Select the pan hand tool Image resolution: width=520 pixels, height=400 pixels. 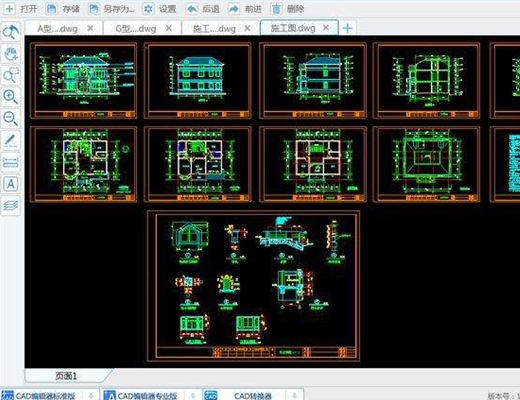pyautogui.click(x=11, y=54)
